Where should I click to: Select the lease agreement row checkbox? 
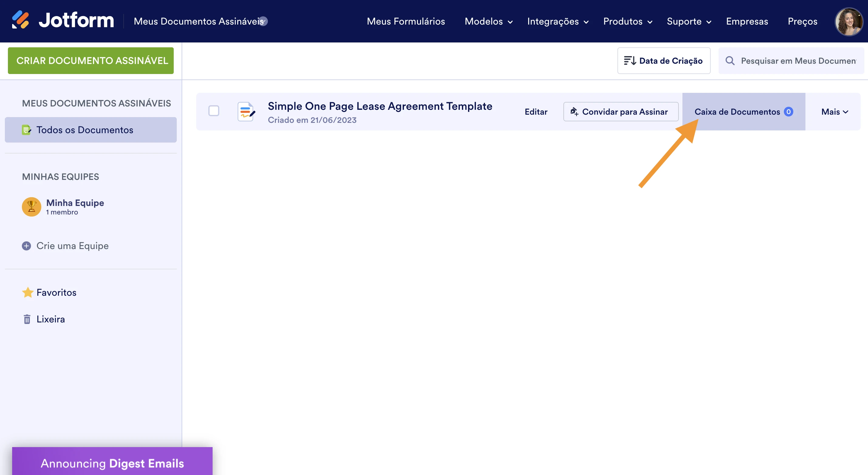tap(214, 111)
